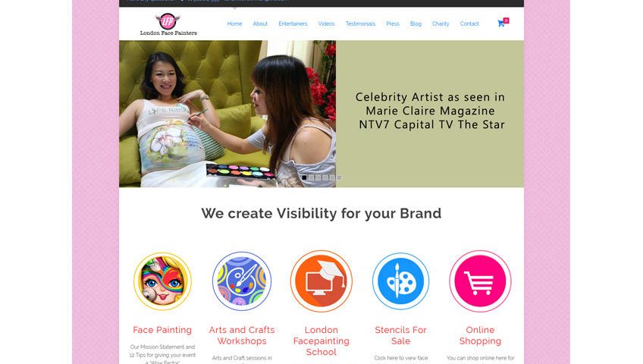Jump to the last slider pagination dot
The width and height of the screenshot is (643, 364).
click(x=339, y=177)
